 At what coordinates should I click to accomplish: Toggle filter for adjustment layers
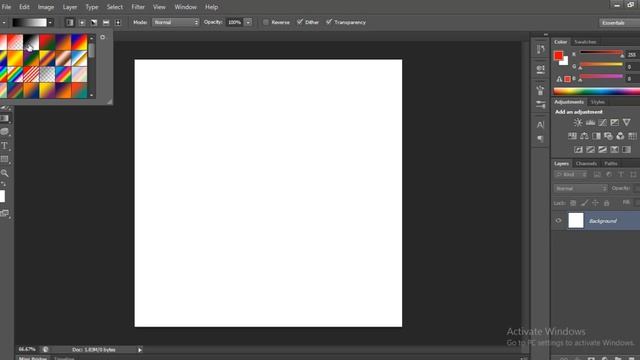[x=609, y=175]
